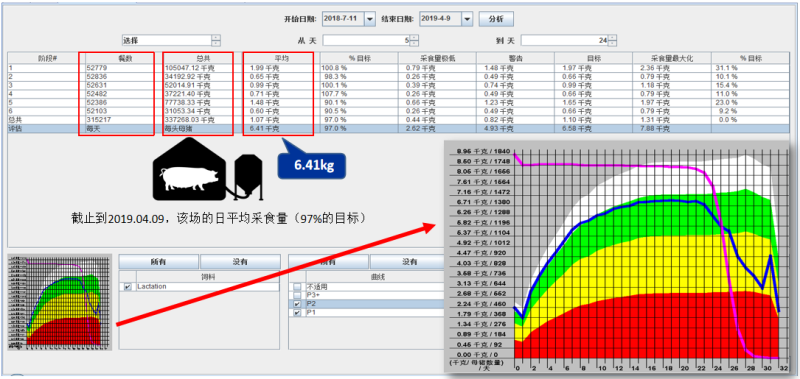Open the start date dropdown arrow

point(370,19)
